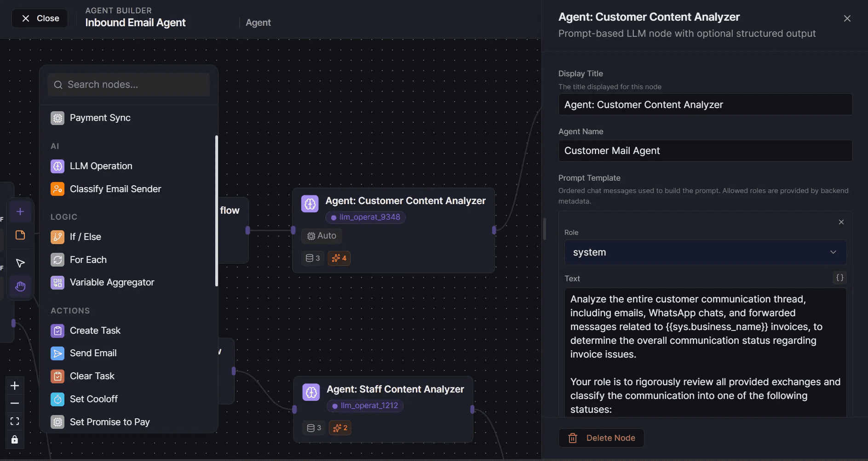The image size is (868, 461).
Task: Click the Close agent builder button
Action: pos(40,18)
